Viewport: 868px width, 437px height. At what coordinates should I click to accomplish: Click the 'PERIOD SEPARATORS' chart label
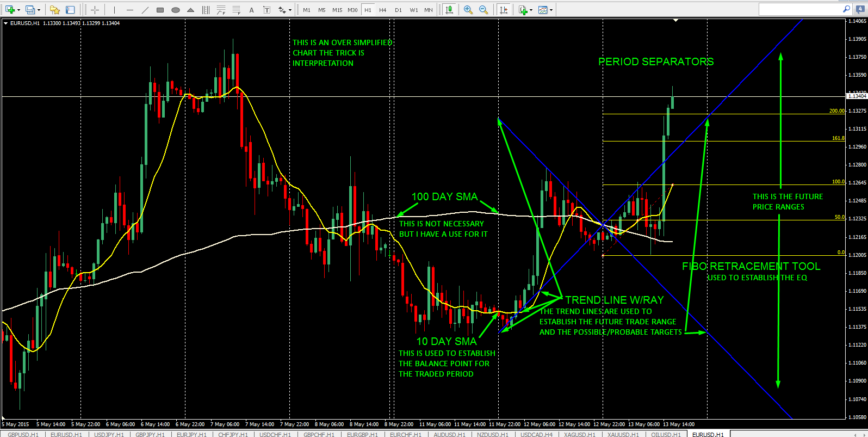pyautogui.click(x=656, y=61)
